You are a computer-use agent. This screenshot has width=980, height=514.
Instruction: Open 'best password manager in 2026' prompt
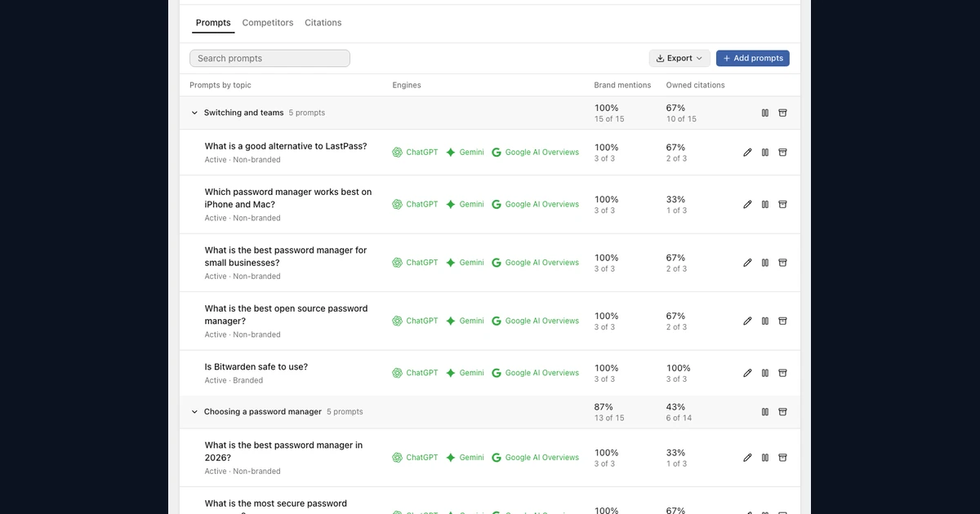pos(283,452)
